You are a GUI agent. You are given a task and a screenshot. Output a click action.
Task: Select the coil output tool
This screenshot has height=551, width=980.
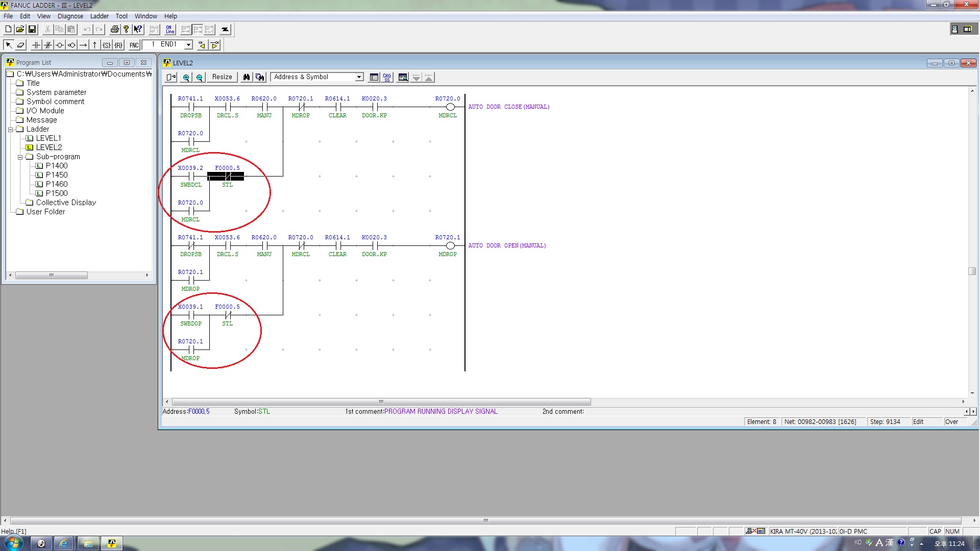click(60, 45)
